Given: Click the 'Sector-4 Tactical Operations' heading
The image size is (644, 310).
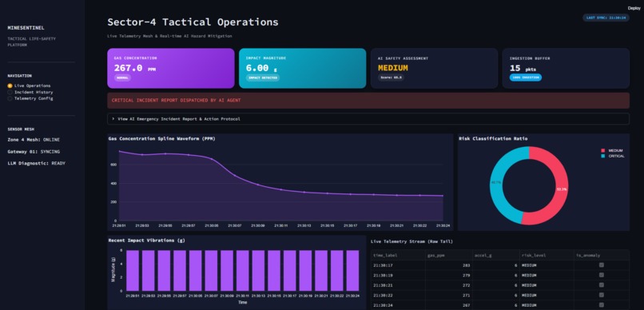Looking at the screenshot, I should pyautogui.click(x=193, y=22).
